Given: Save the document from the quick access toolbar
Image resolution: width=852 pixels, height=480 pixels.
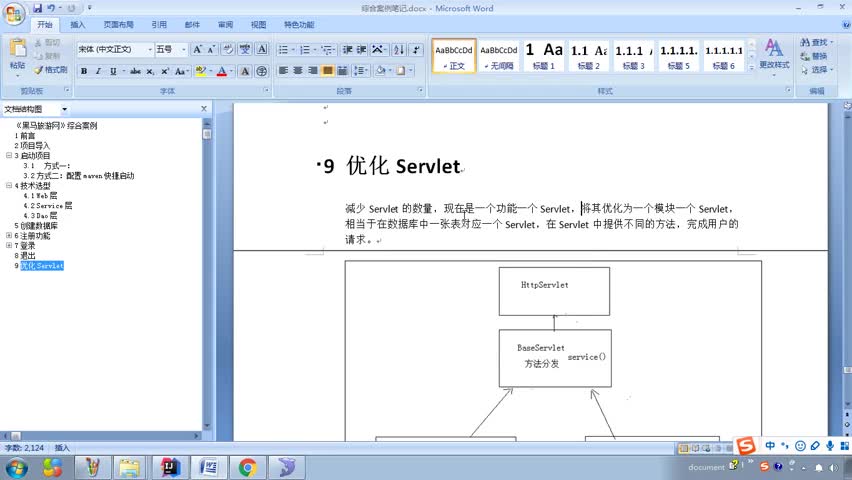Looking at the screenshot, I should (37, 8).
